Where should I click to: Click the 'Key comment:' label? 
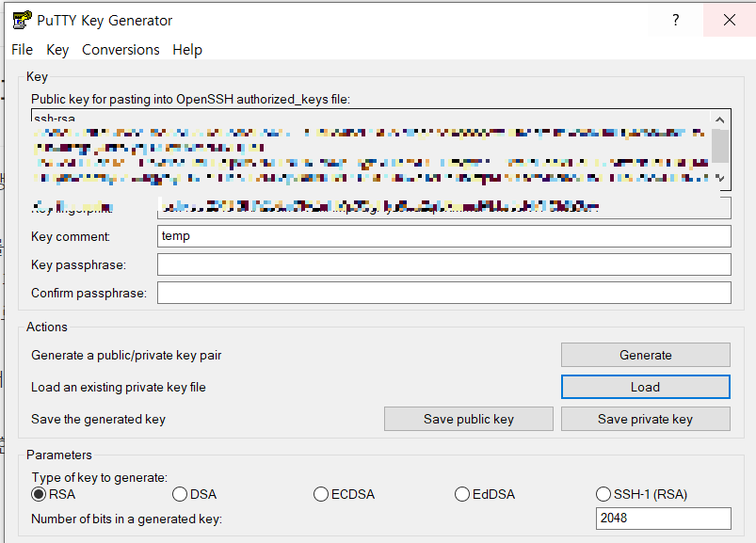tap(71, 236)
